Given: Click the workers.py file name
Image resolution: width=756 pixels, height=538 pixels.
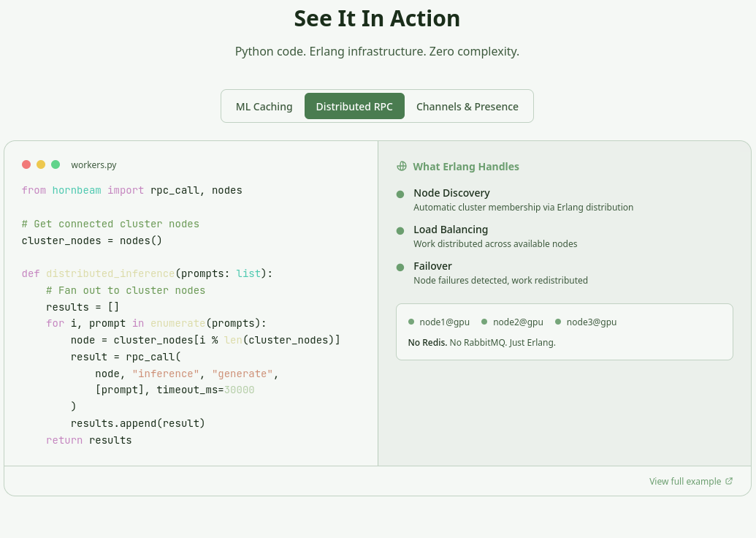Looking at the screenshot, I should pyautogui.click(x=93, y=165).
